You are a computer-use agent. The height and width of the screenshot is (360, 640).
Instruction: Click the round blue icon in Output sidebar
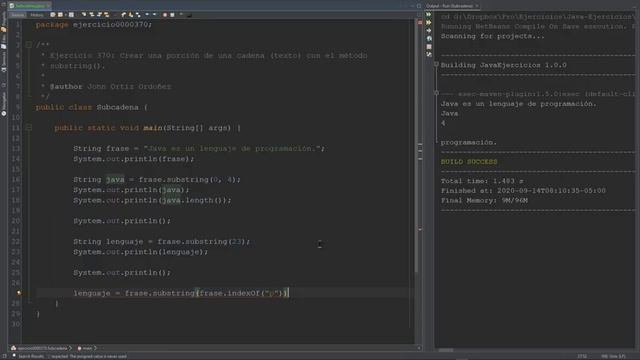pyautogui.click(x=429, y=38)
